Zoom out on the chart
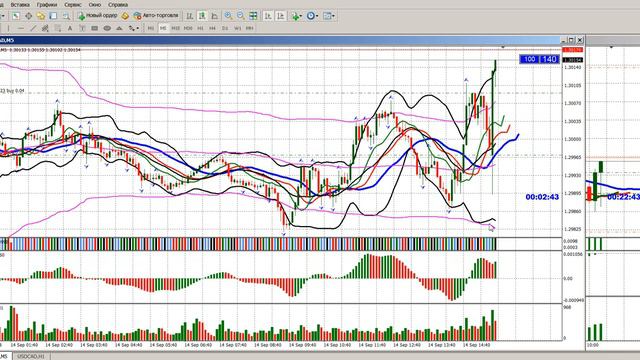The height and width of the screenshot is (360, 640). coord(241,16)
